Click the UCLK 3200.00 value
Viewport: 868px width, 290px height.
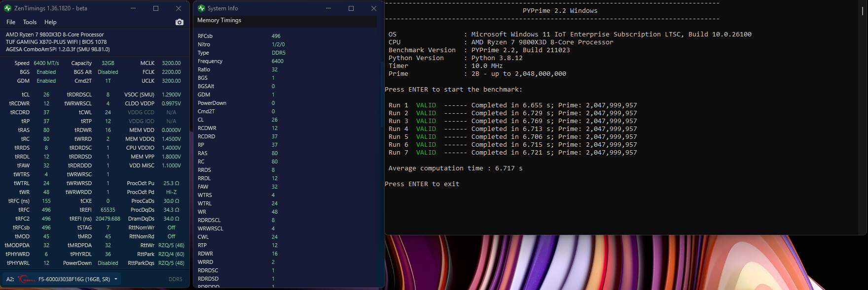click(171, 81)
